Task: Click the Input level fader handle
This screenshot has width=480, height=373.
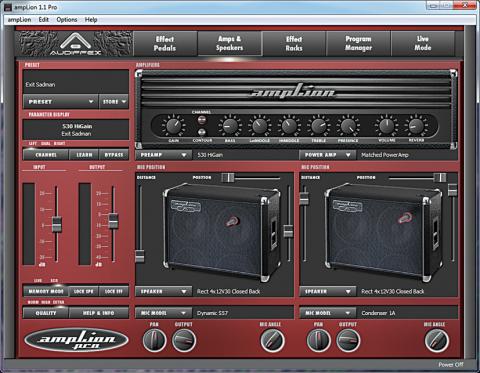Action: pyautogui.click(x=57, y=224)
